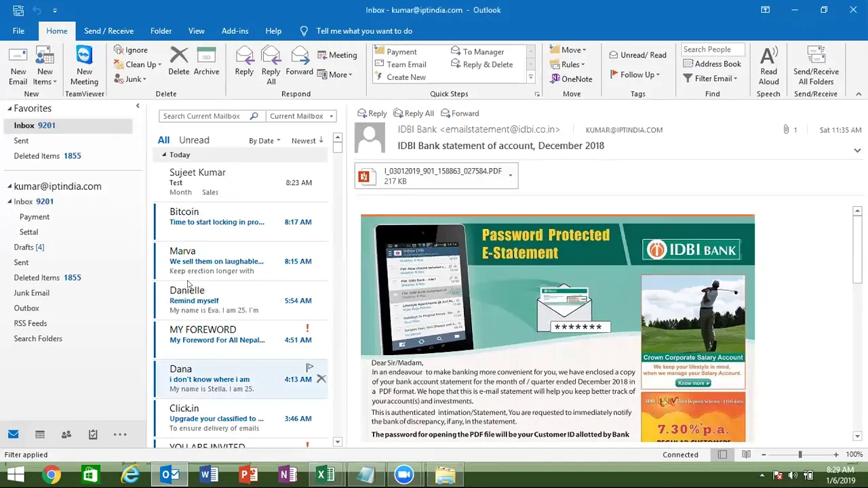Expand the message header chevron
Screen dimensions: 868x488
(857, 150)
